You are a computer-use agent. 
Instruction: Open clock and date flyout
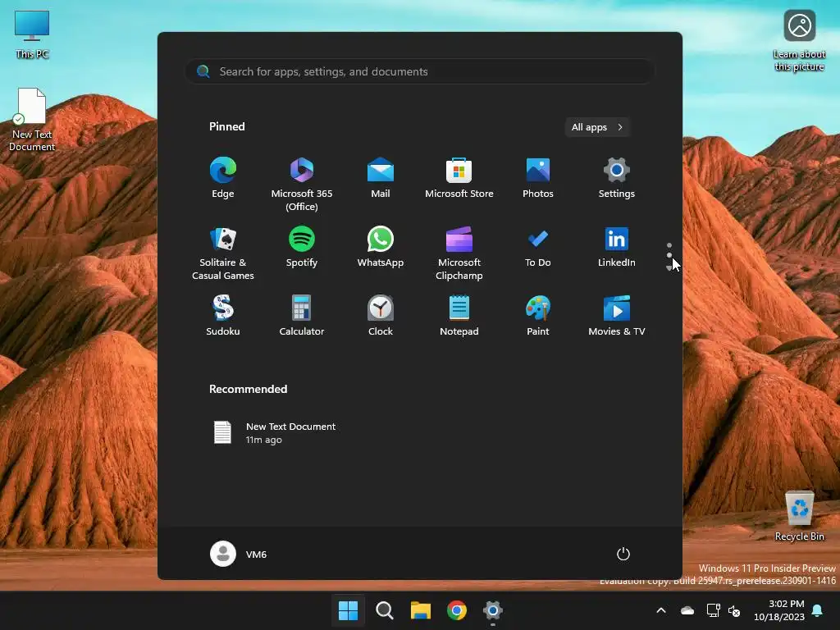point(779,610)
